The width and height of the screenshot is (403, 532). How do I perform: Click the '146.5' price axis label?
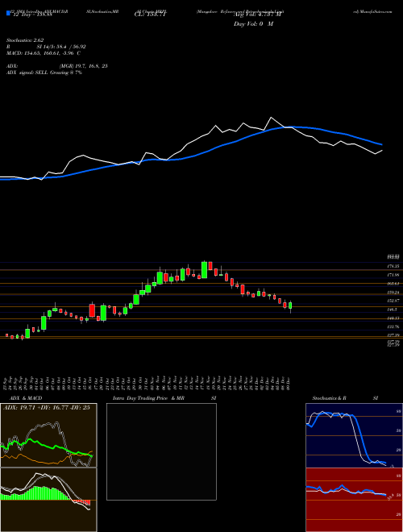(393, 310)
